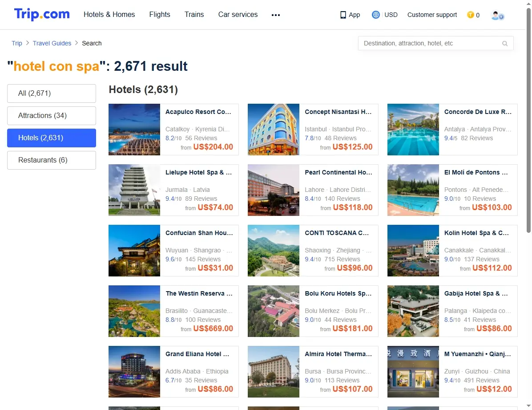The height and width of the screenshot is (410, 532).
Task: Click the Grand Eliana Hotel title
Action: (197, 354)
